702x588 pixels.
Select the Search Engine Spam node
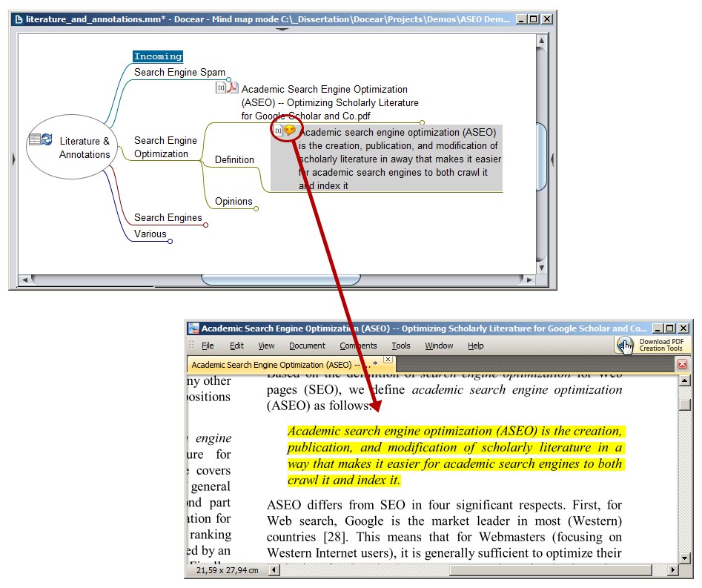pyautogui.click(x=179, y=72)
